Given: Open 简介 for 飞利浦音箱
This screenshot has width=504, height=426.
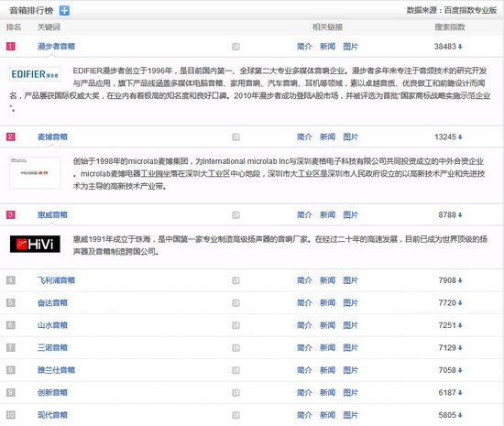Looking at the screenshot, I should 304,280.
